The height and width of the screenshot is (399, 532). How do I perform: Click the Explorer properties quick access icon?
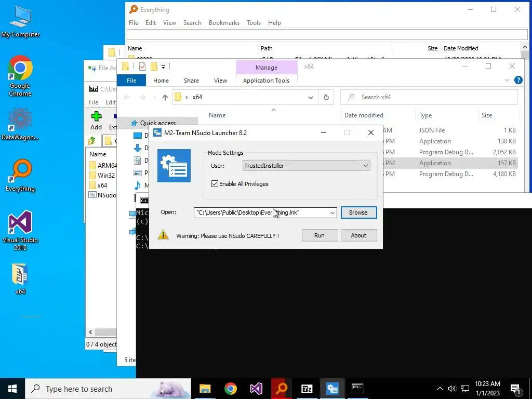[x=142, y=66]
